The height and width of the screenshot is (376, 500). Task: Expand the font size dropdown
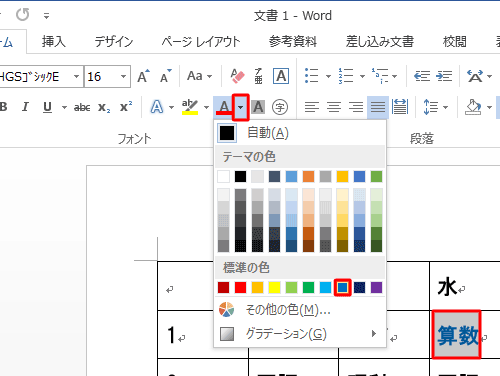(123, 76)
